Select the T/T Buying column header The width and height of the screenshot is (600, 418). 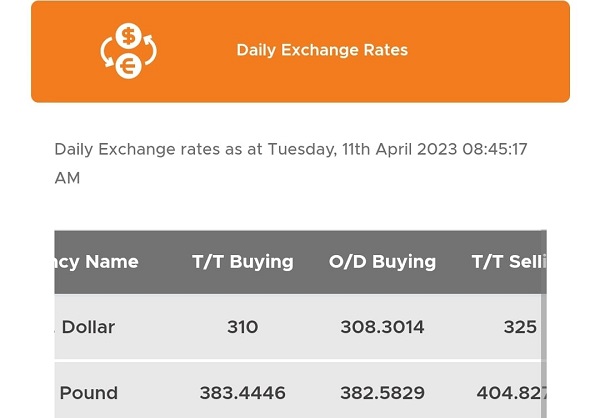[x=243, y=262]
